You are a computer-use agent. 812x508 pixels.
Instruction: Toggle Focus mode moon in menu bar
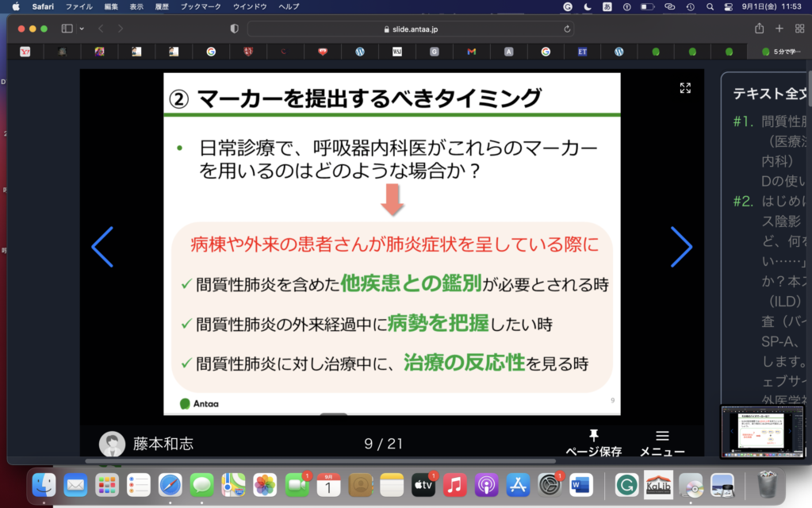tap(588, 6)
